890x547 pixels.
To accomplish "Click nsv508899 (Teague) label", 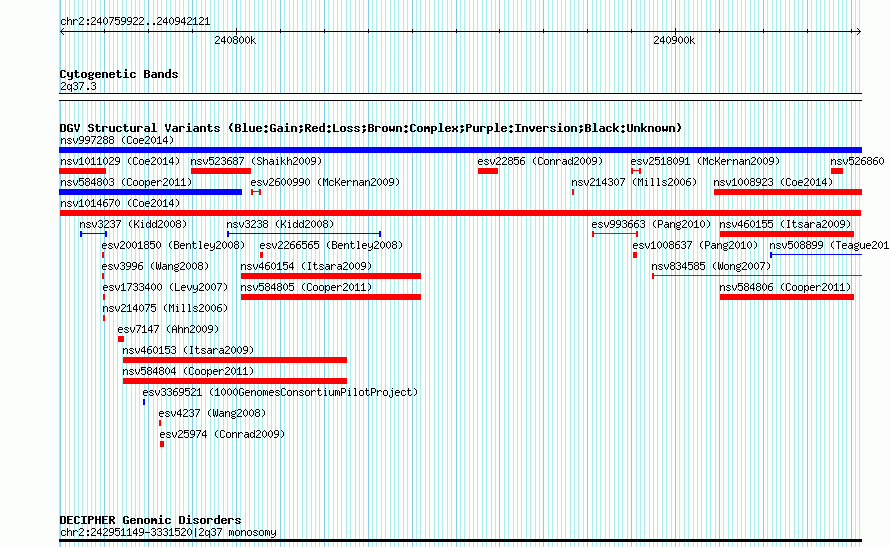I will pos(829,246).
